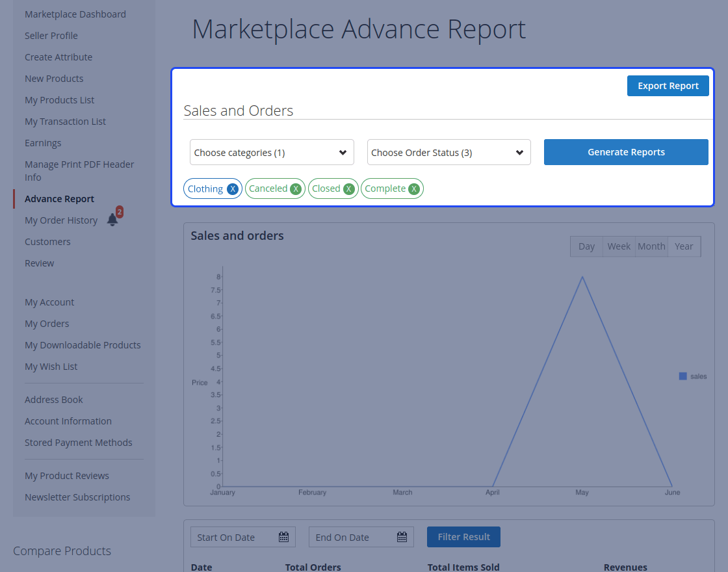Click the Revenues column header
The width and height of the screenshot is (728, 572).
[625, 567]
